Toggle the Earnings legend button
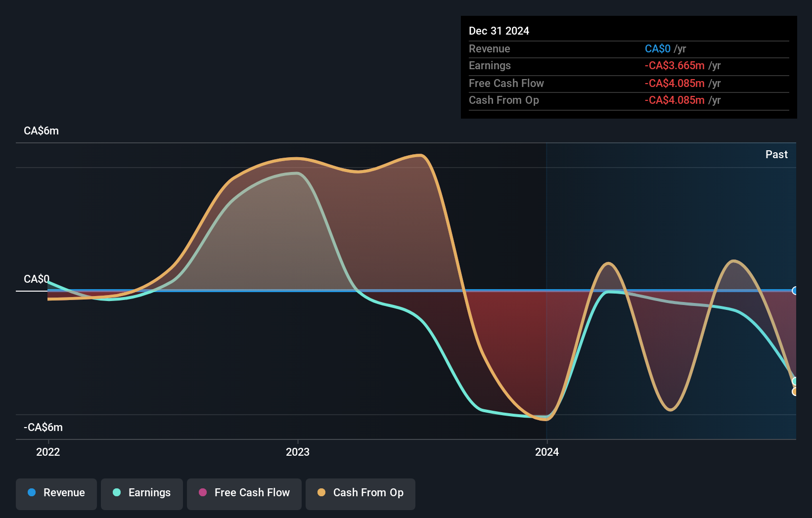Viewport: 812px width, 518px height. pos(142,494)
